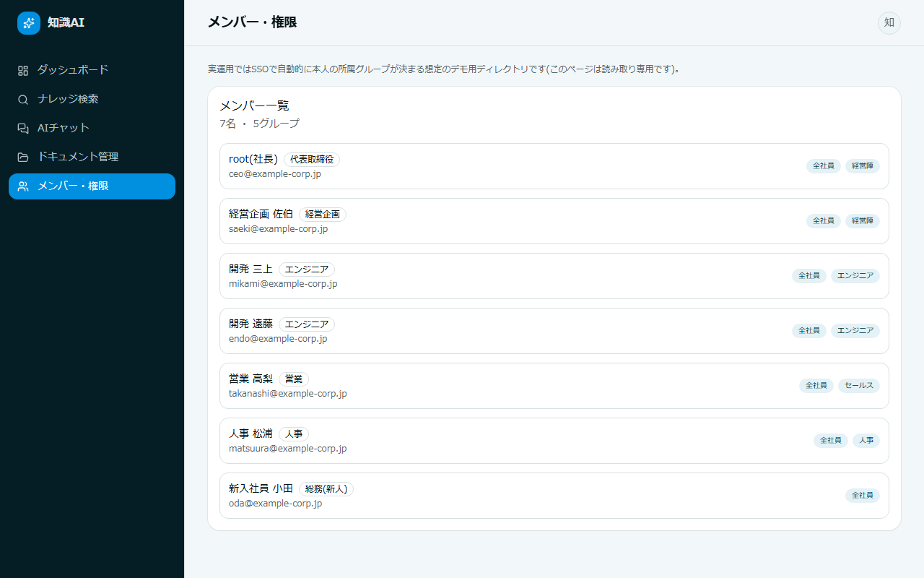Click 経営陣 group tag on root(社長) row
This screenshot has width=924, height=578.
(x=863, y=166)
